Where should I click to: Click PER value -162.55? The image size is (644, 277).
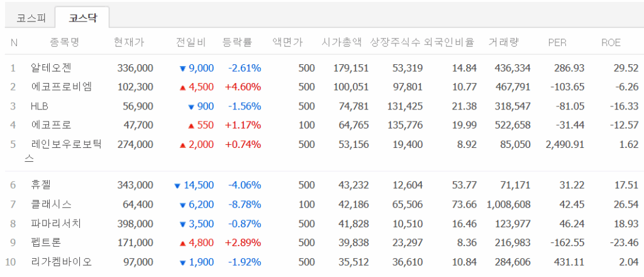568,243
